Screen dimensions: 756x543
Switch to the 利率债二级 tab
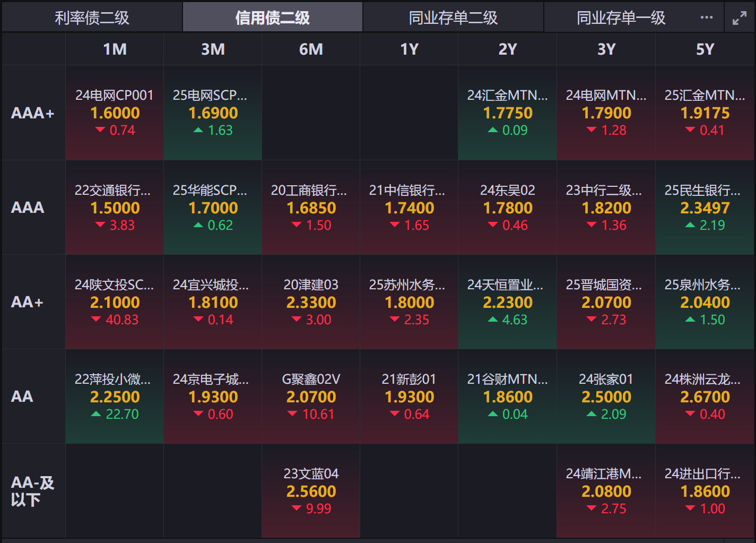92,18
